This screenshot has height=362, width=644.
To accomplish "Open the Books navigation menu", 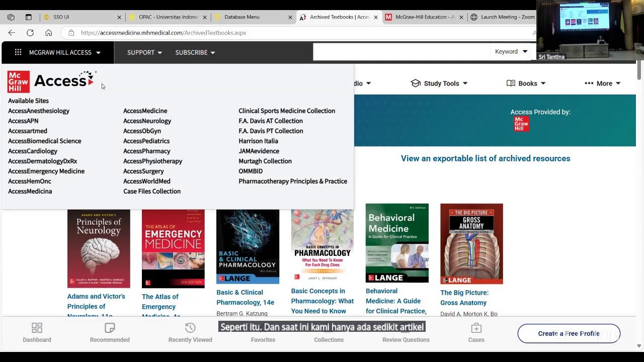I will tap(526, 83).
